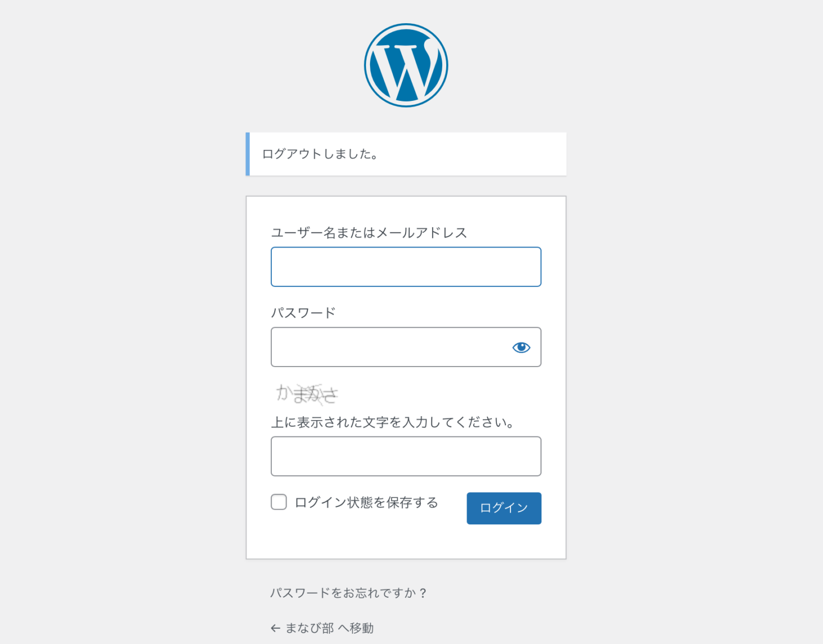The image size is (823, 644).
Task: Click inside the パスワード input field
Action: pyautogui.click(x=389, y=347)
